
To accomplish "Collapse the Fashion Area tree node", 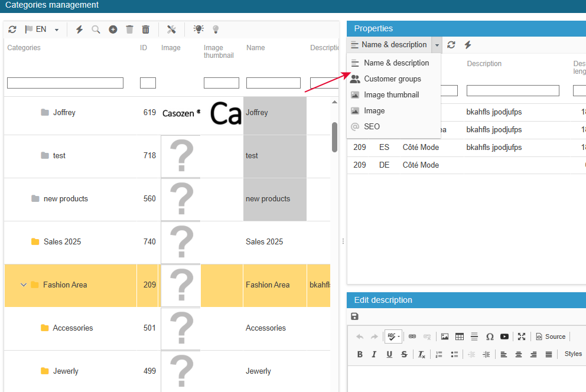I will (24, 285).
